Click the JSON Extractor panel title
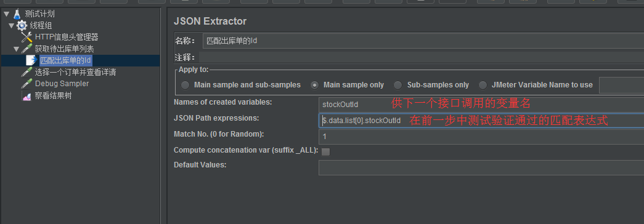Screen dimensions: 644x224 click(210, 21)
